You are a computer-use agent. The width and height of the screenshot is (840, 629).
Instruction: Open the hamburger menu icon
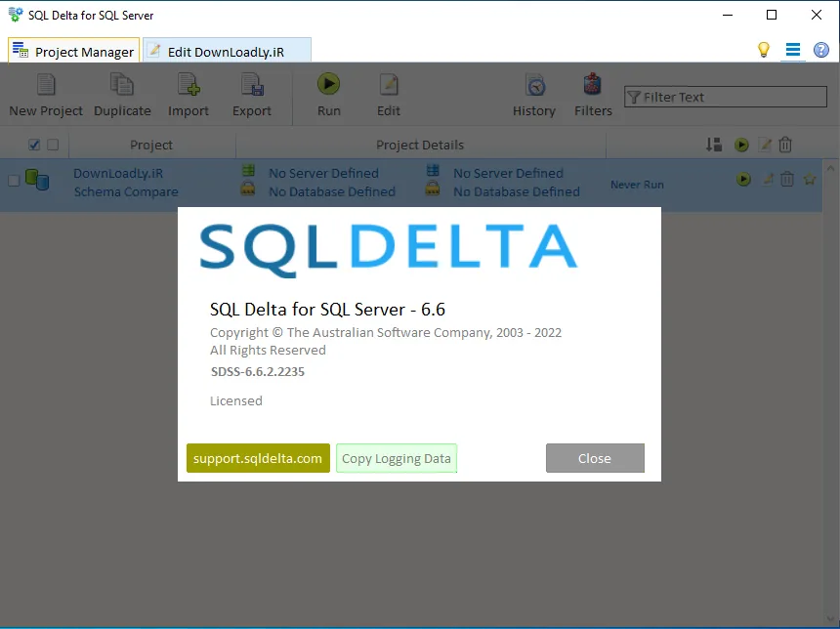(x=793, y=50)
